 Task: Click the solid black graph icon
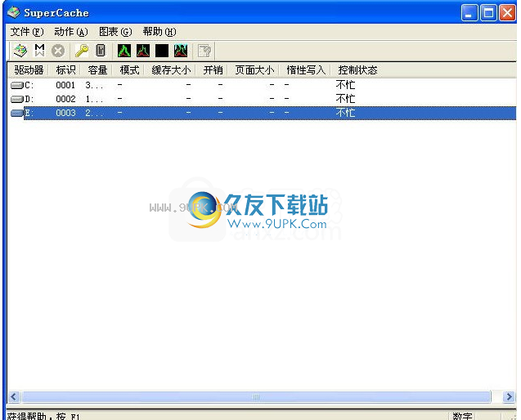[x=162, y=51]
